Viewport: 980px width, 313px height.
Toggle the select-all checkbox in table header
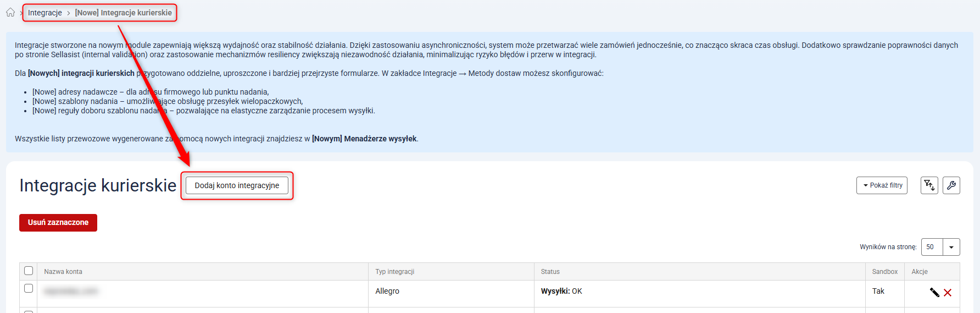[x=29, y=271]
